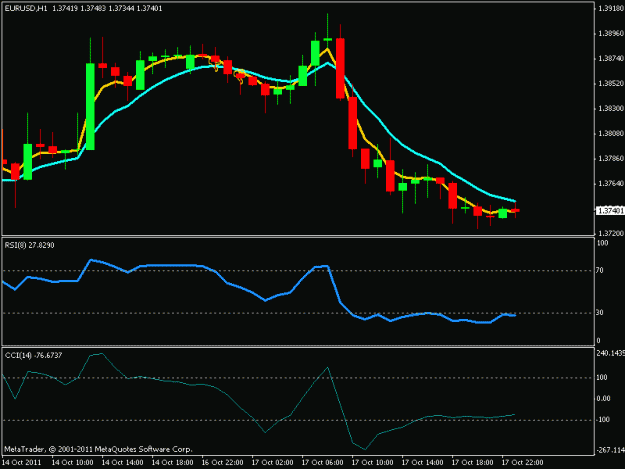The image size is (625, 469).
Task: Click the 17 Oct 10:00 time label
Action: (x=372, y=463)
